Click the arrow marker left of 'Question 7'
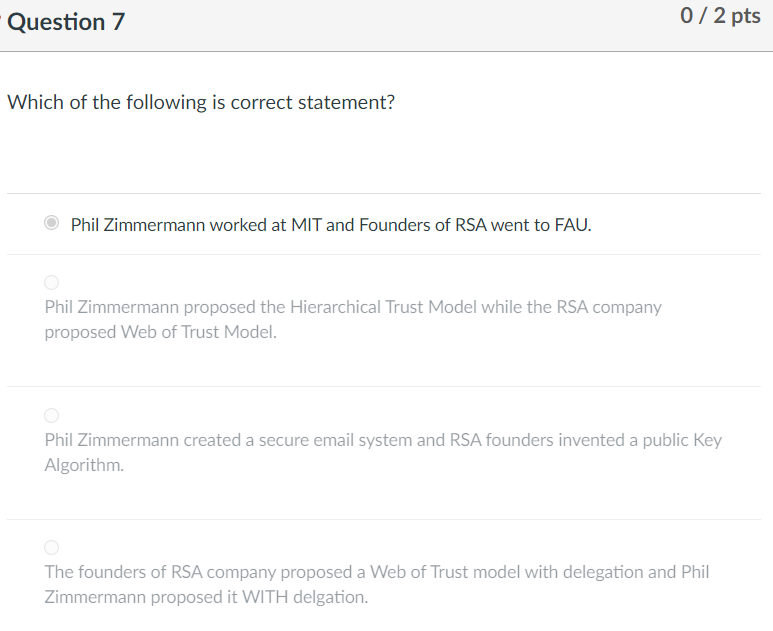This screenshot has width=773, height=631. click(x=3, y=22)
